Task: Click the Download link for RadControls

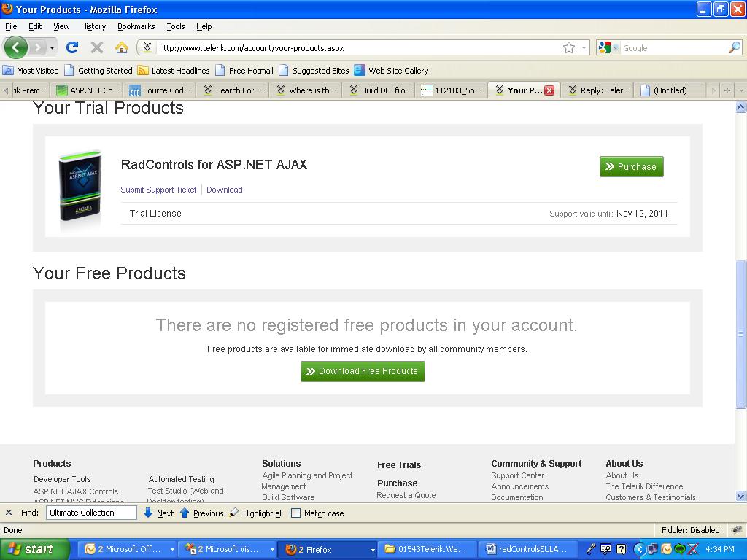Action: (x=225, y=190)
